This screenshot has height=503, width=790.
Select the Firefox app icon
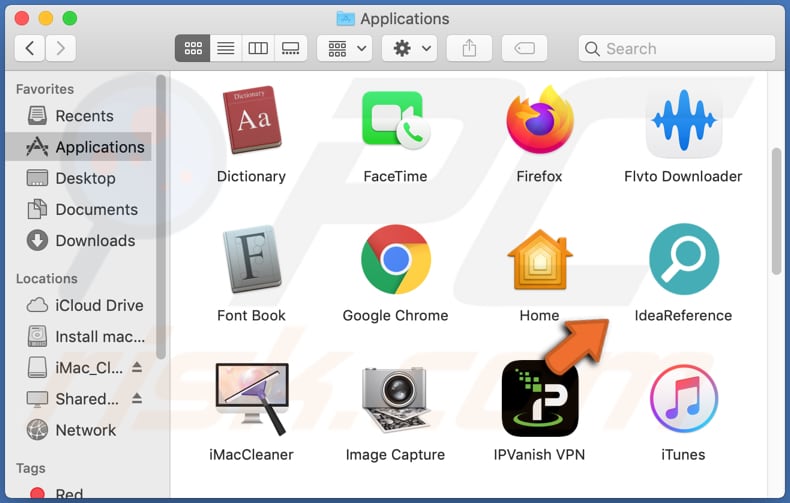(x=540, y=119)
